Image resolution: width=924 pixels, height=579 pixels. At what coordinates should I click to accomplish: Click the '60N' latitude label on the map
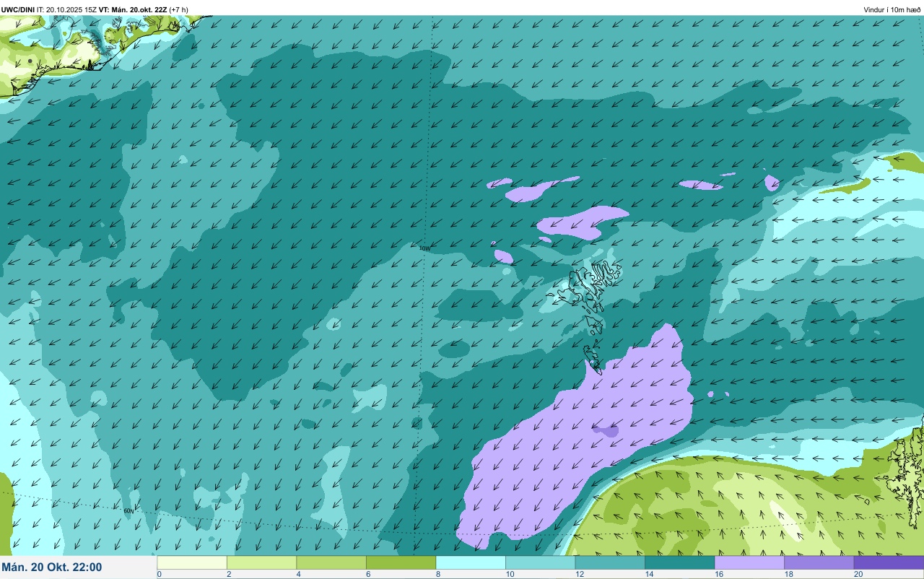[128, 510]
